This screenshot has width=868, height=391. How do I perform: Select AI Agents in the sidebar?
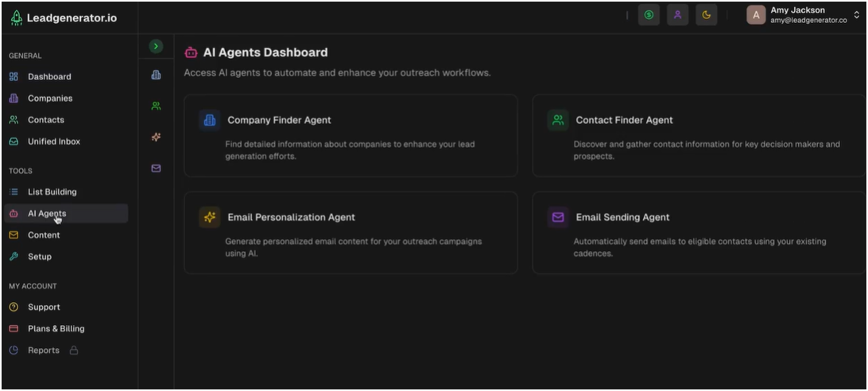65,213
